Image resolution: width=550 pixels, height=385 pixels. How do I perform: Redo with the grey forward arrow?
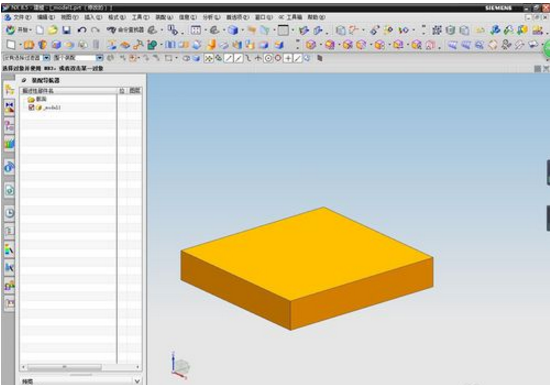95,30
